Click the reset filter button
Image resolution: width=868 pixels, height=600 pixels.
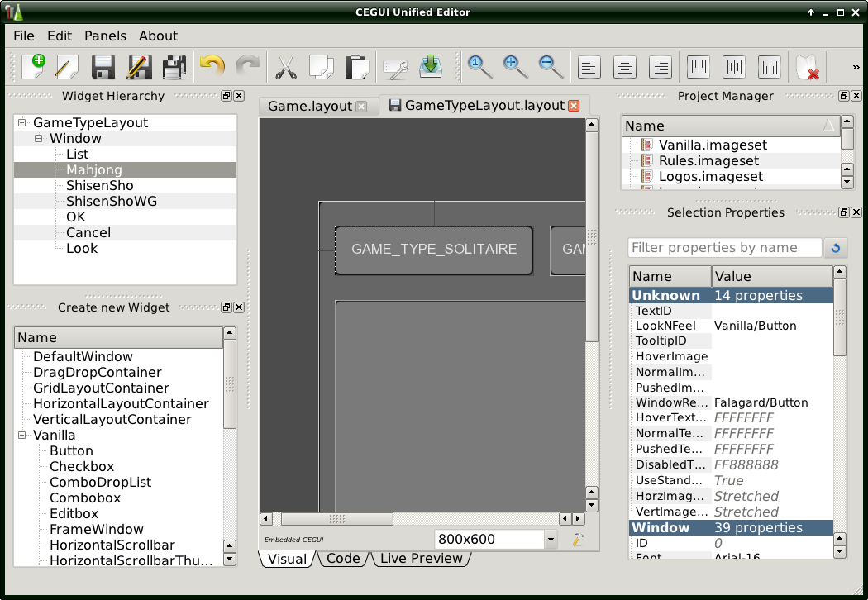[836, 248]
